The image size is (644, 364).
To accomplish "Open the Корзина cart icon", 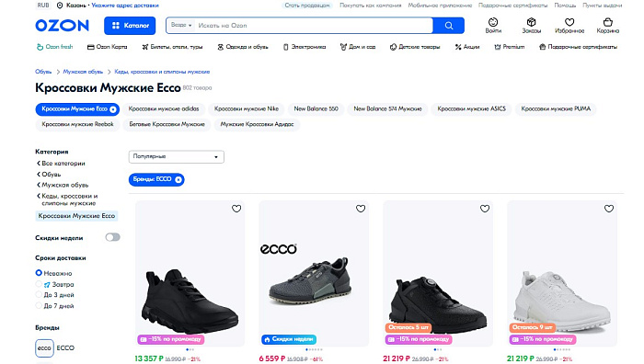I will click(608, 22).
